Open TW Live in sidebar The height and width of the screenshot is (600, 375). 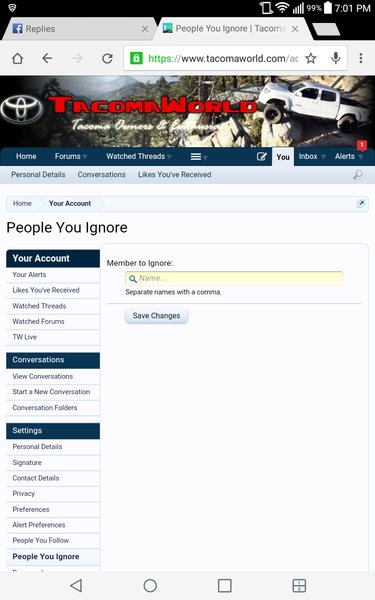click(53, 337)
